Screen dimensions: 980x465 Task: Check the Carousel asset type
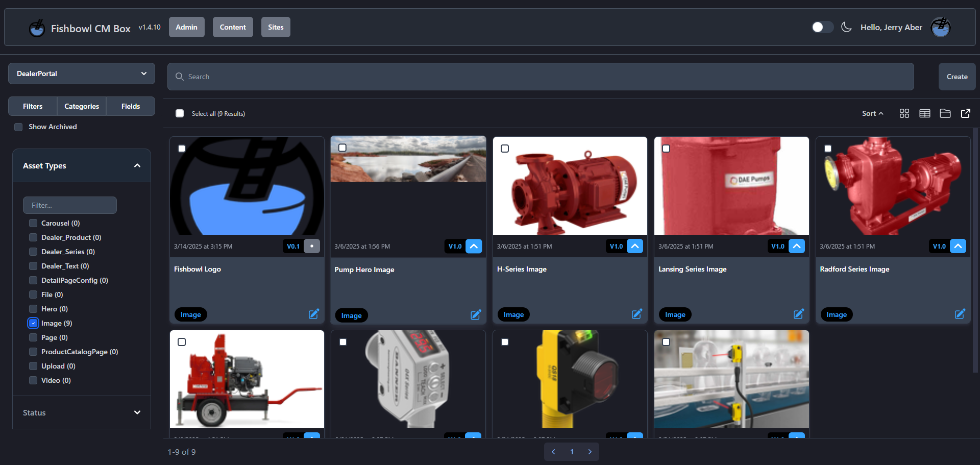[33, 223]
